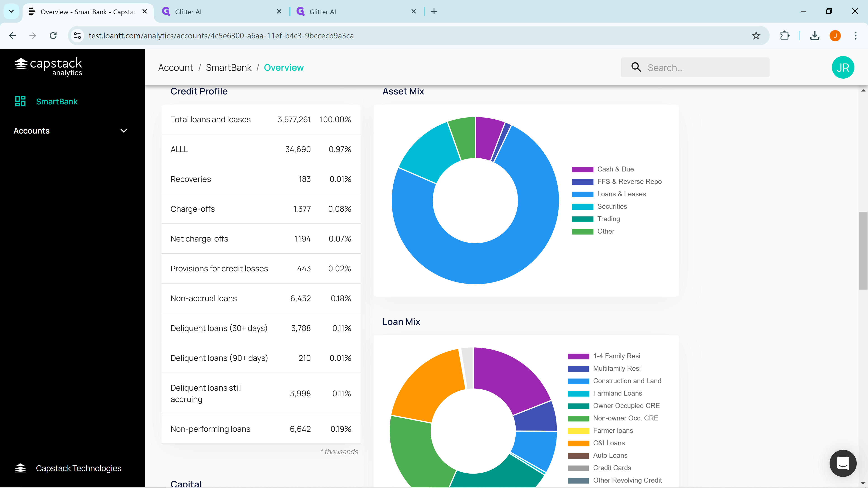Toggle Securities legend entry
The image size is (868, 488).
pos(599,206)
